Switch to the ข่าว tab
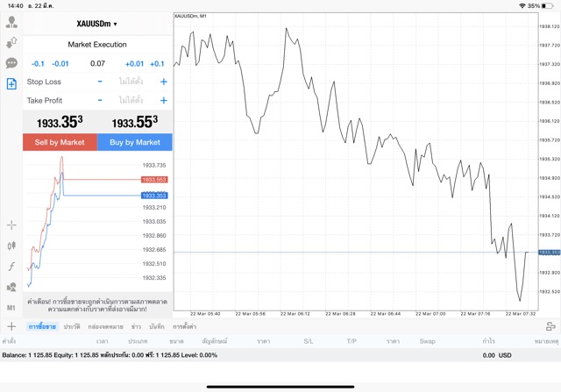The image size is (561, 392). 136,326
